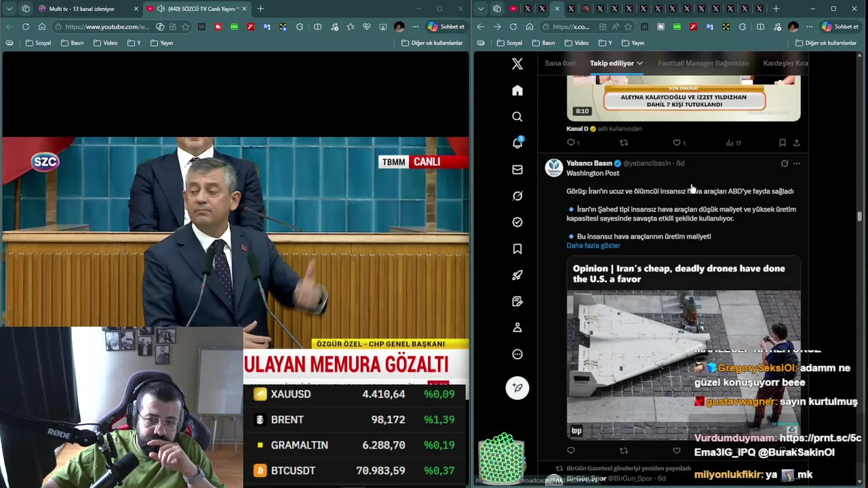868x488 pixels.
Task: Click Daha fazla göster link
Action: pyautogui.click(x=593, y=245)
